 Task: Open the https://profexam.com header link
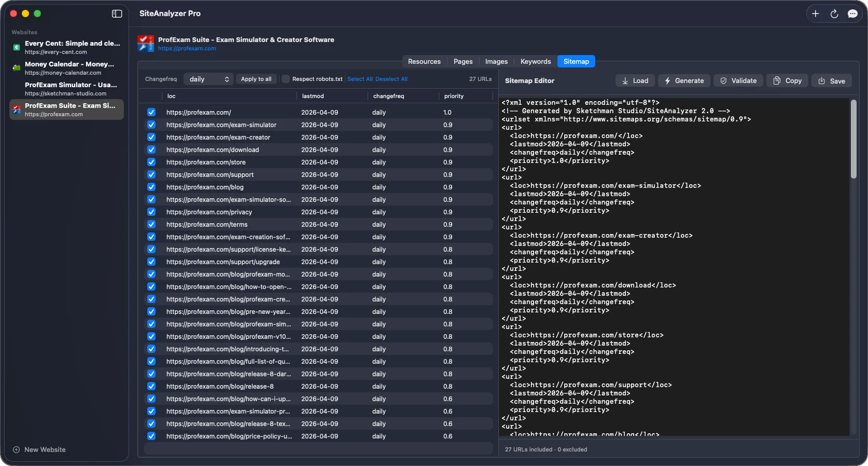point(187,48)
